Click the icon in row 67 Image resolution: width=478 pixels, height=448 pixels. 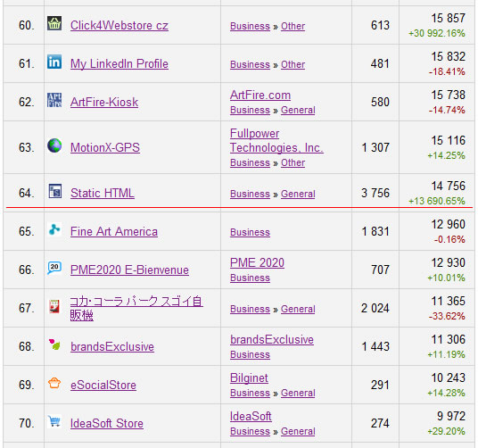(54, 306)
